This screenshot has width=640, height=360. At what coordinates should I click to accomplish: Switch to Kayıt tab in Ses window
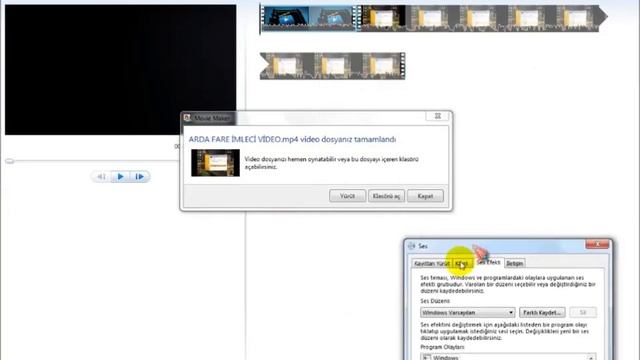tap(462, 264)
